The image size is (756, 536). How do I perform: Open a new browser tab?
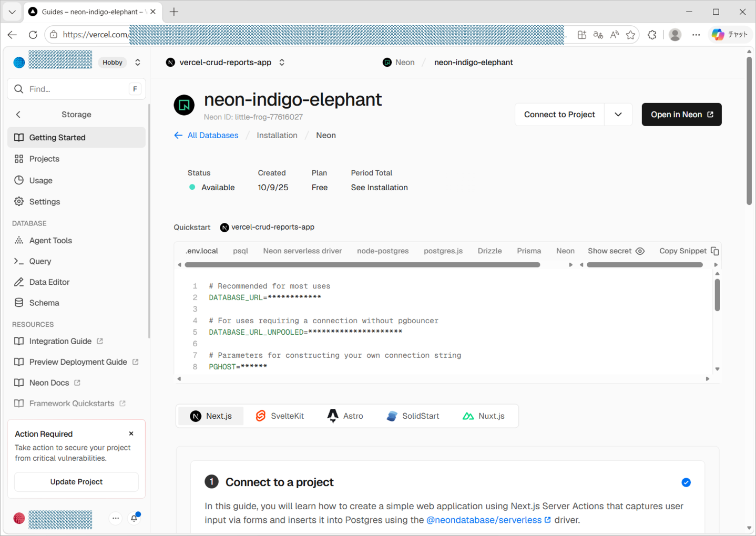point(174,12)
